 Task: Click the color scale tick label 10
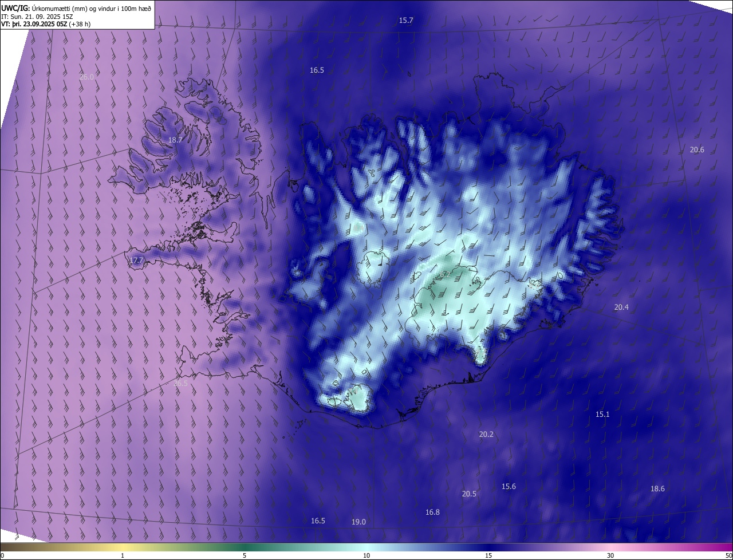pyautogui.click(x=366, y=555)
